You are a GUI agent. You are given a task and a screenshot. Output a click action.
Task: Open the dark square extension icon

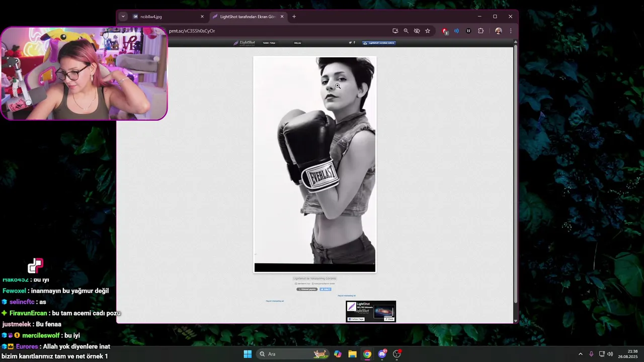click(468, 31)
